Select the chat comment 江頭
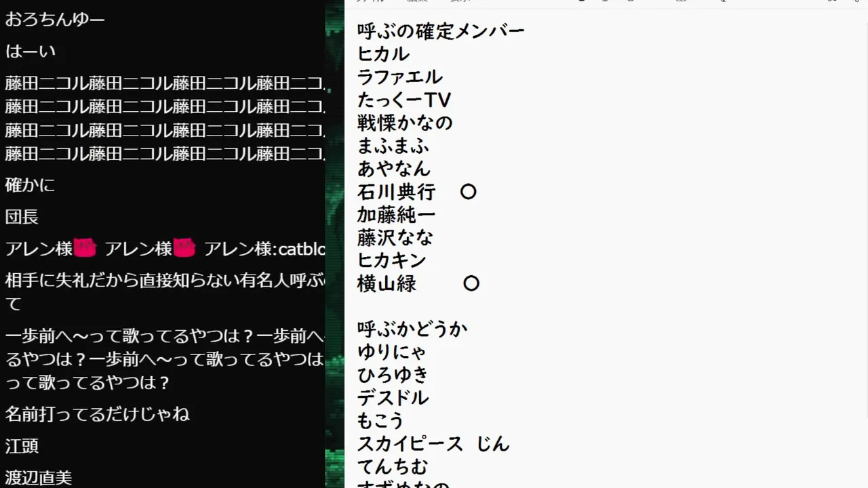Image resolution: width=868 pixels, height=488 pixels. [x=22, y=446]
